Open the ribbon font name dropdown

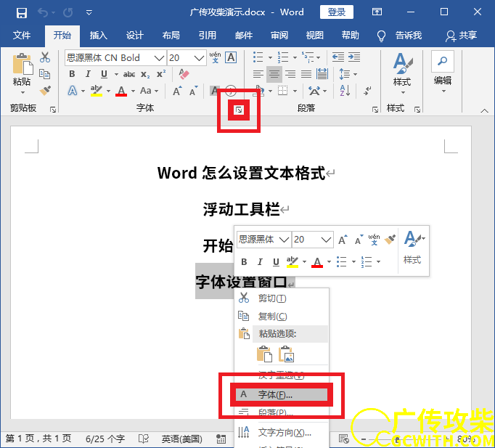pyautogui.click(x=159, y=58)
